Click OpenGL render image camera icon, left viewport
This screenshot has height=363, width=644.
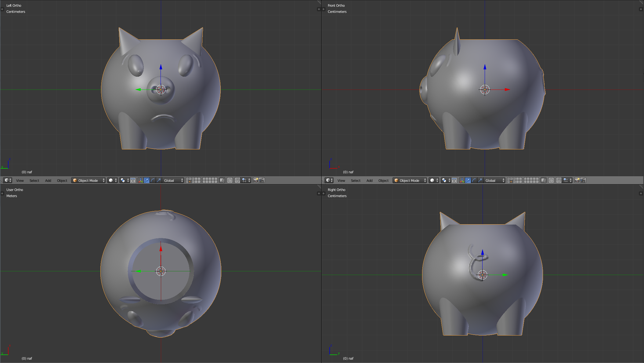tap(255, 180)
